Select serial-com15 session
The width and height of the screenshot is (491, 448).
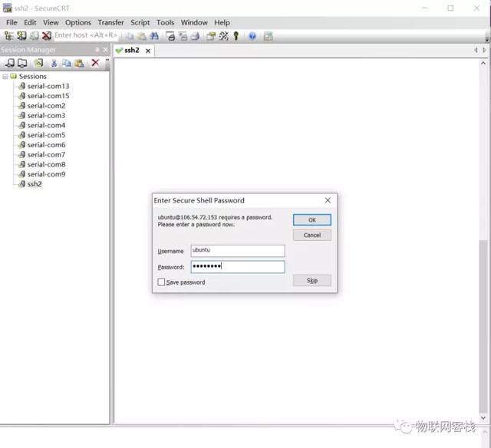44,96
